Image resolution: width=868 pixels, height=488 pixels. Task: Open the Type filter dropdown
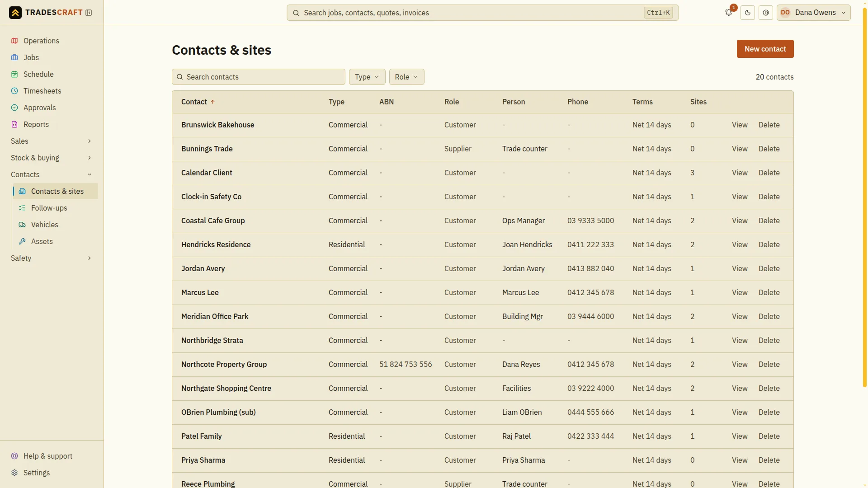coord(367,77)
